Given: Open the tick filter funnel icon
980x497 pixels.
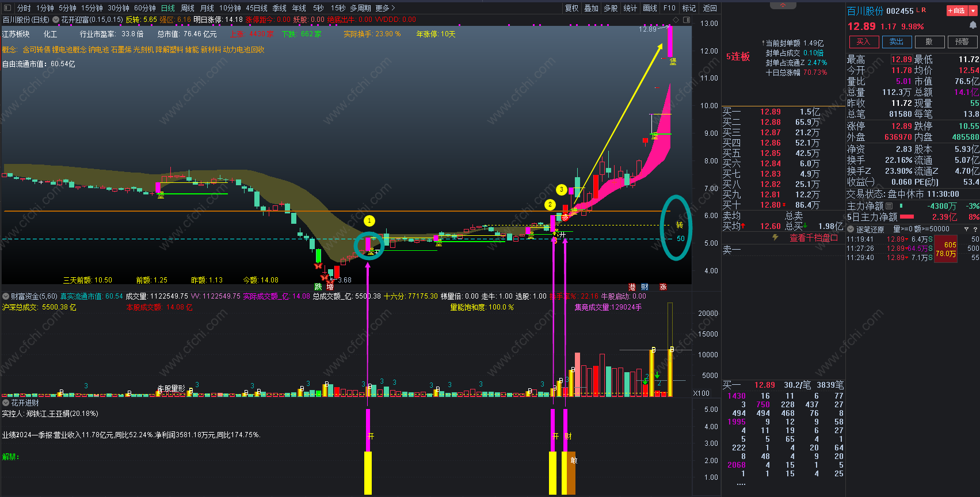Looking at the screenshot, I should pos(966,229).
